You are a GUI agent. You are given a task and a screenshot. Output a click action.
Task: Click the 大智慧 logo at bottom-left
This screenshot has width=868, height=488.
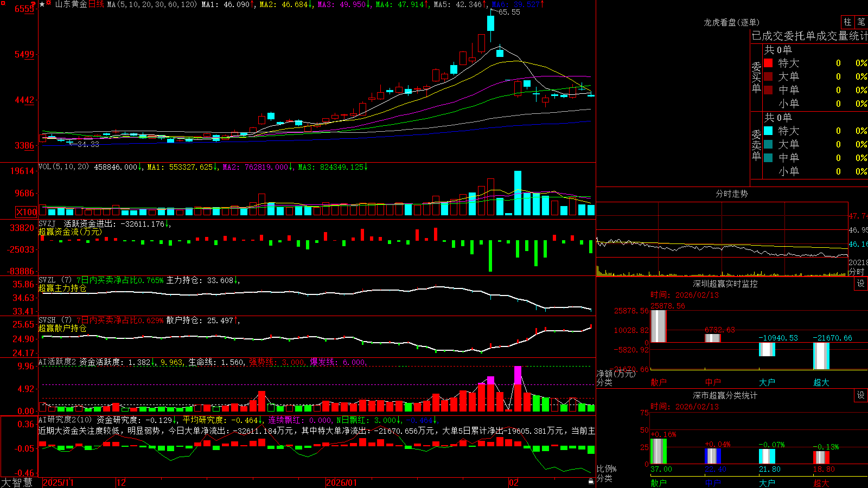click(17, 483)
